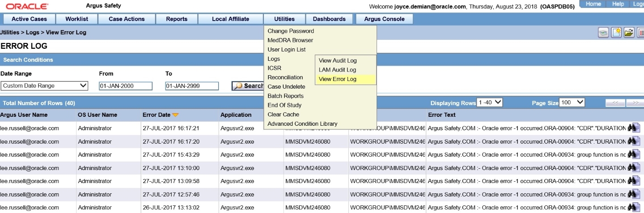The image size is (644, 213).
Task: Select the 27-JUL-2017 15:43:29 date cell
Action: (170, 155)
